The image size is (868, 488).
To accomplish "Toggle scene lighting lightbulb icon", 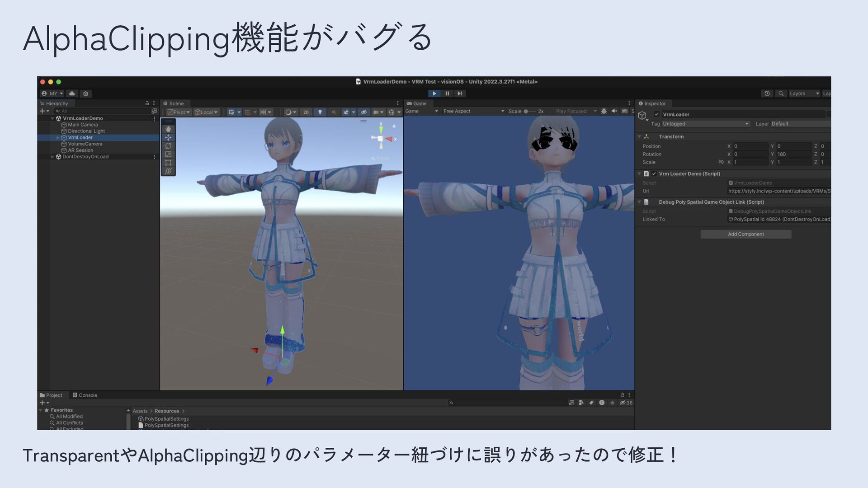I will tap(320, 112).
